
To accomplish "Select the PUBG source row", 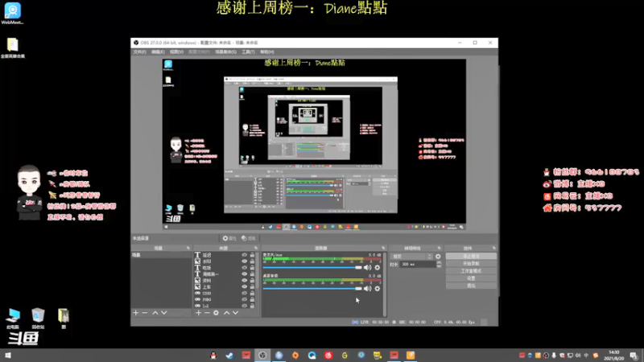I will click(x=225, y=299).
